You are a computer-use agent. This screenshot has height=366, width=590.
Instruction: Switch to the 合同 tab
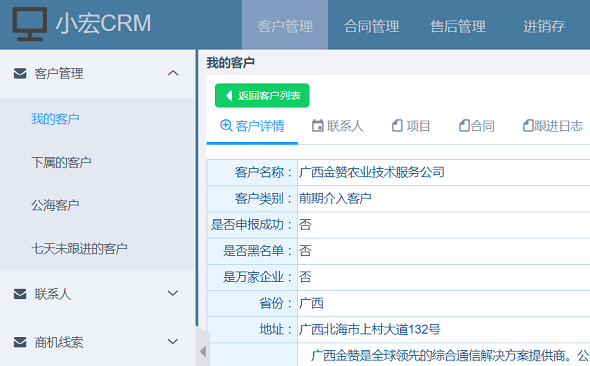(x=477, y=126)
